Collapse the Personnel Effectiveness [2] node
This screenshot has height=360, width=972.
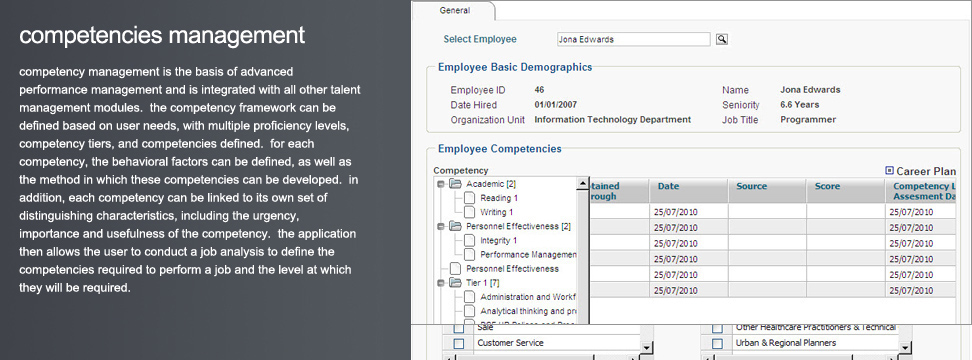pyautogui.click(x=441, y=227)
